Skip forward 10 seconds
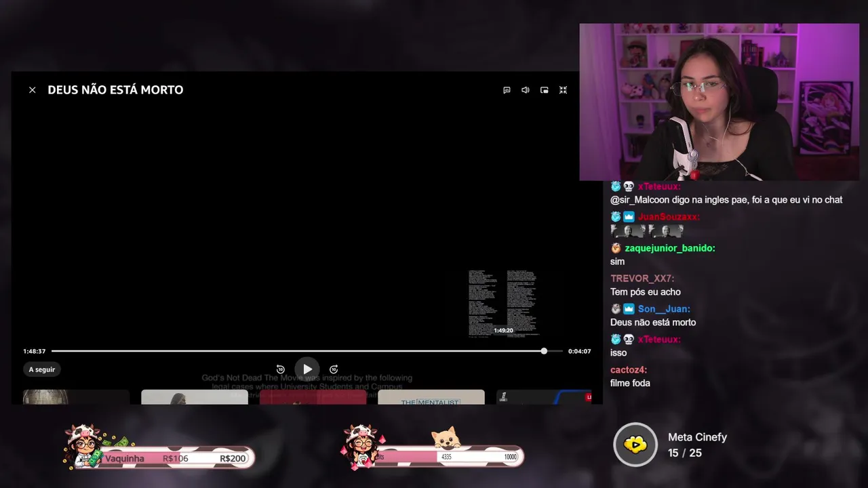The width and height of the screenshot is (868, 488). pos(334,369)
